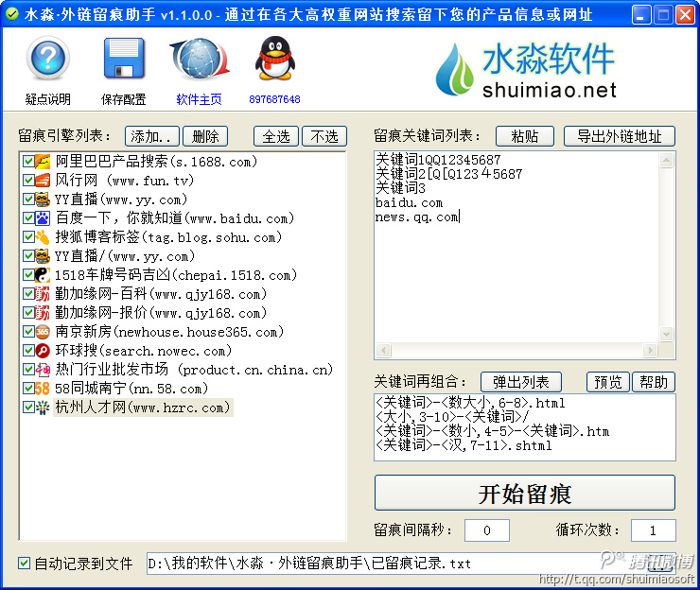Minimize the 外链留痕助手 window

(641, 15)
